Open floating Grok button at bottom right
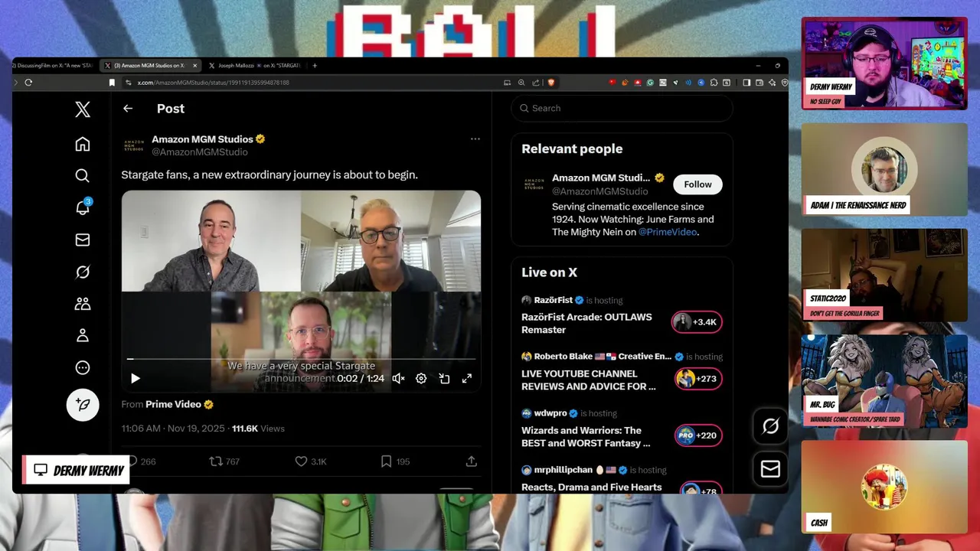The width and height of the screenshot is (980, 551). click(770, 426)
